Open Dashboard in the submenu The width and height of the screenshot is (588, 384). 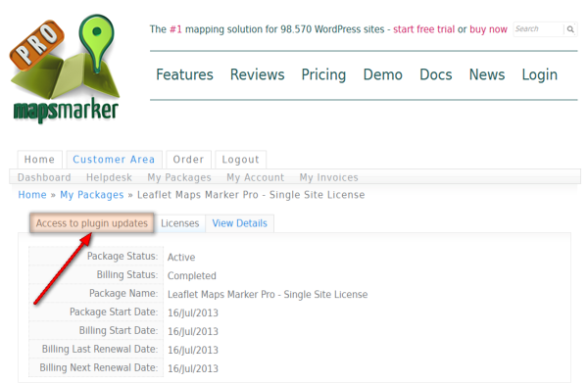(44, 177)
